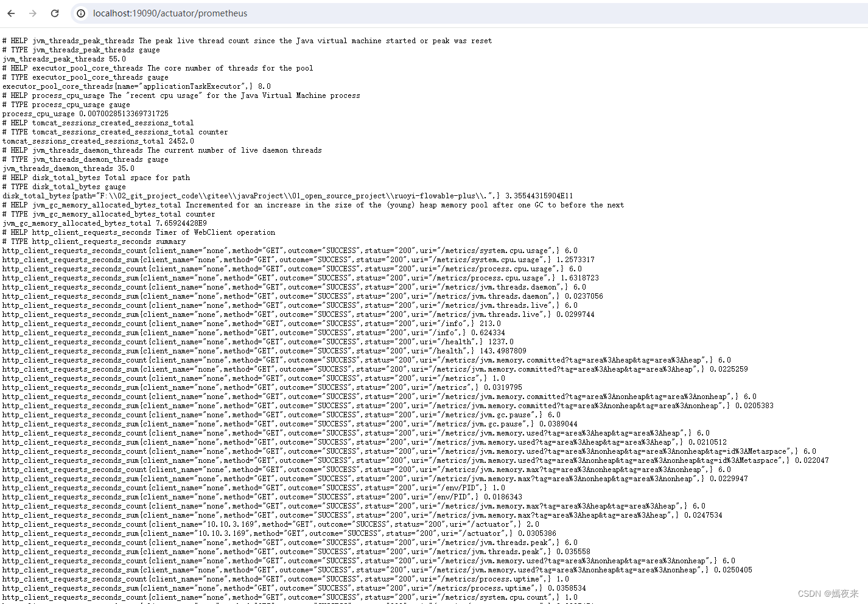The width and height of the screenshot is (868, 604).
Task: Click the jvm.threads.daemon sum line 0.0237056
Action: coord(303,296)
